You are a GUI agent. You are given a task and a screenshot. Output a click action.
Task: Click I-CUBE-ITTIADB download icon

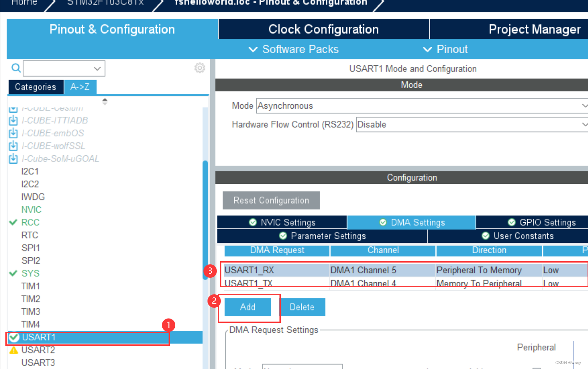(x=14, y=120)
